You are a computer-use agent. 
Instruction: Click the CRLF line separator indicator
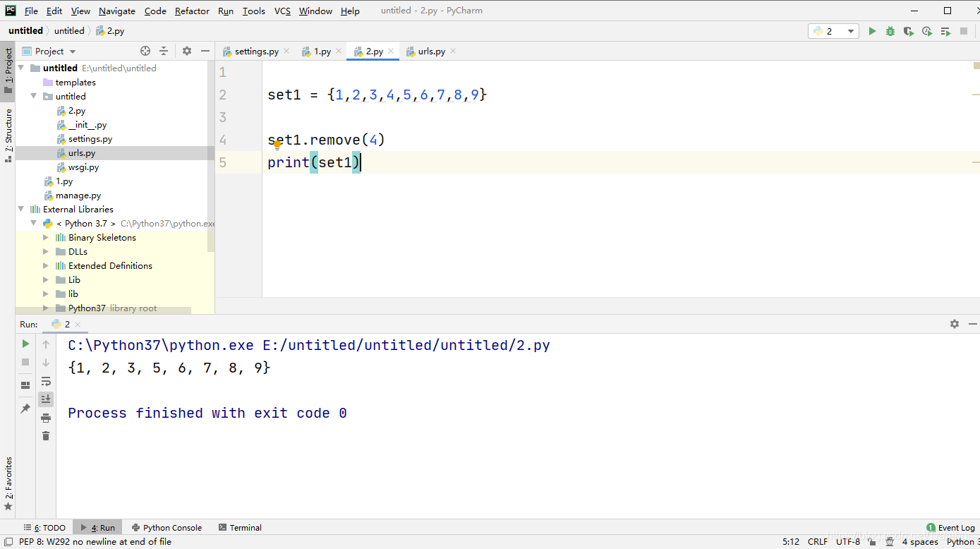click(818, 541)
